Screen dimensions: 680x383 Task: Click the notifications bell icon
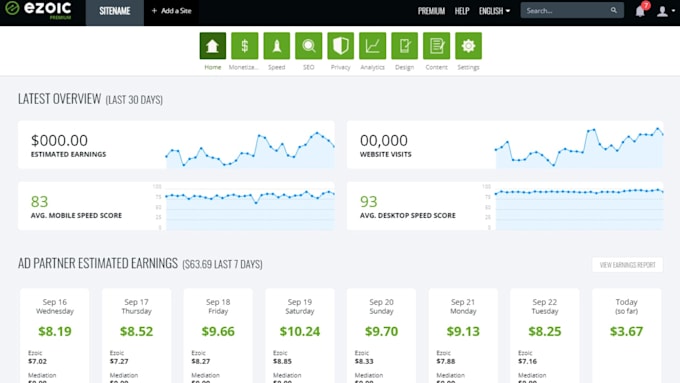click(640, 11)
